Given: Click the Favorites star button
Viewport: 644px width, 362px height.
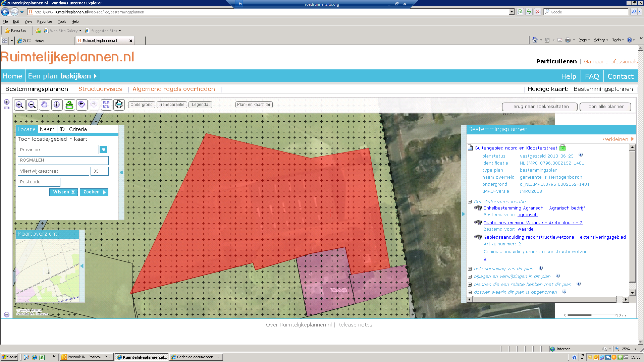Looking at the screenshot, I should [15, 31].
